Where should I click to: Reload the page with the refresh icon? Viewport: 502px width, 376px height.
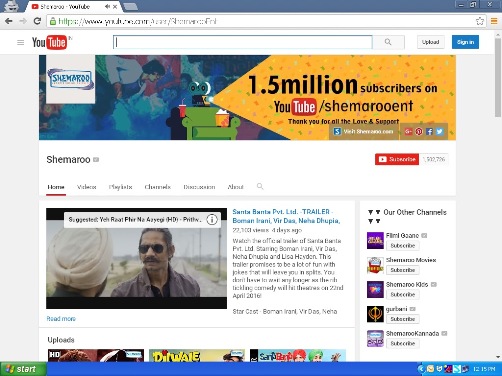37,21
